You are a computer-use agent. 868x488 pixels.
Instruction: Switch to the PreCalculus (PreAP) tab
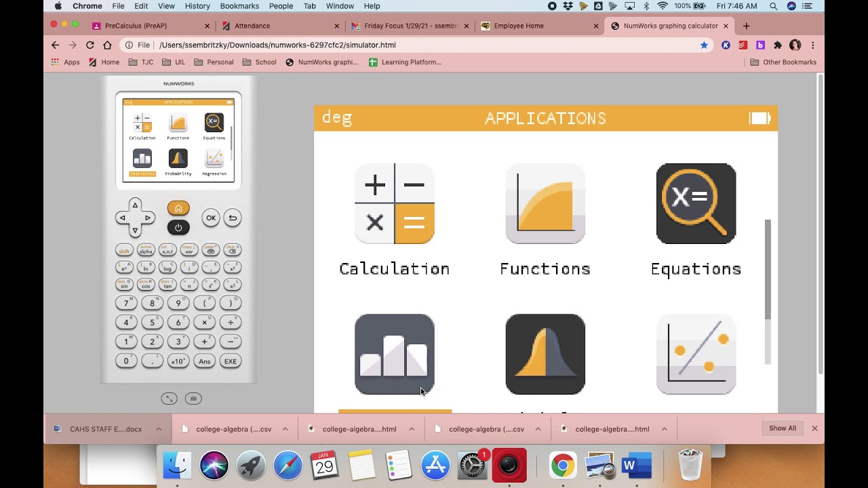click(151, 26)
